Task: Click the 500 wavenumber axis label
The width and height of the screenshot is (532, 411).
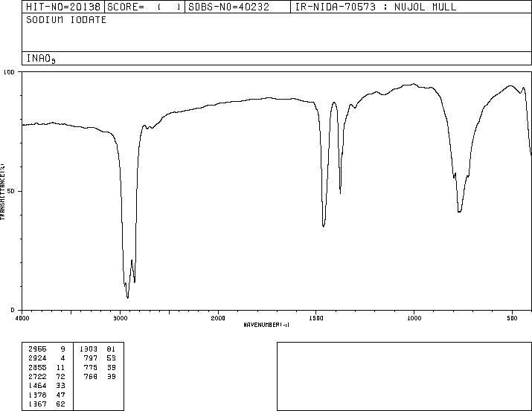Action: click(512, 318)
